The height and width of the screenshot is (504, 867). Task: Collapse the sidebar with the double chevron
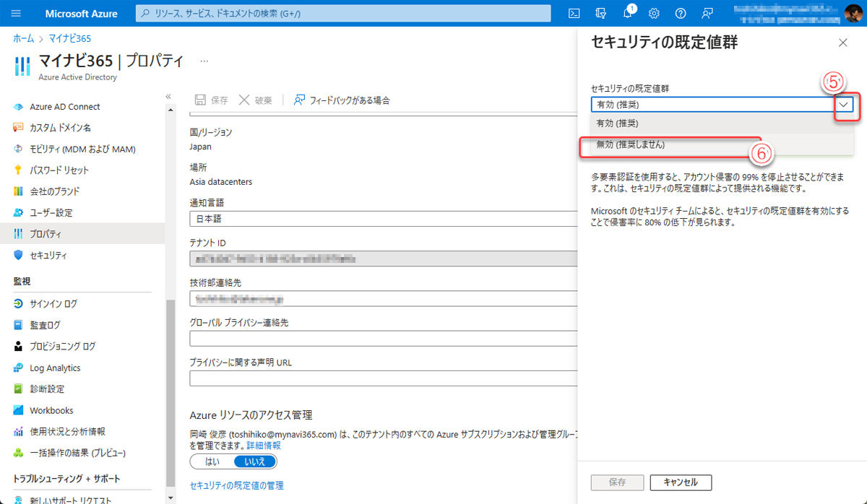point(168,96)
